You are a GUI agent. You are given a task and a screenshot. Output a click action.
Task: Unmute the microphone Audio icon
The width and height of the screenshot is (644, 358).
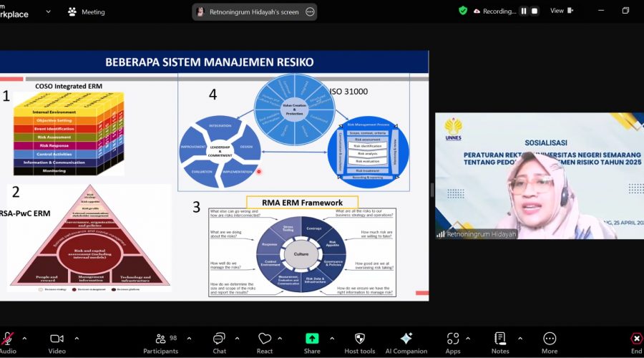click(9, 339)
